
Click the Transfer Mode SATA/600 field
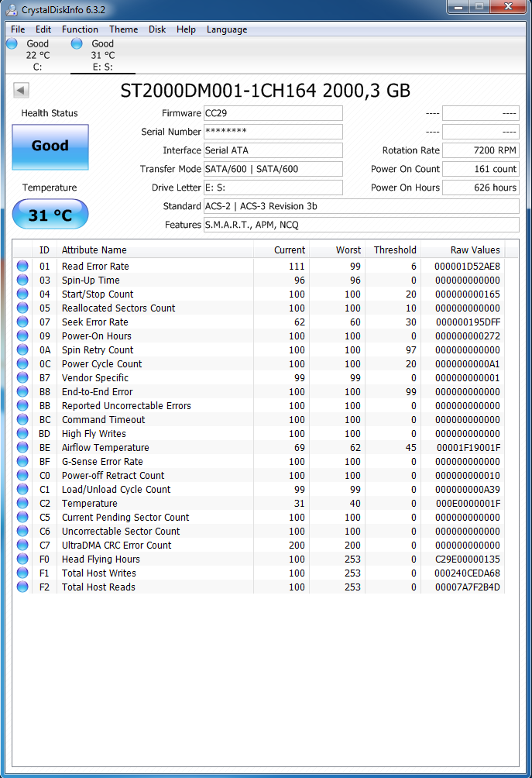click(273, 169)
